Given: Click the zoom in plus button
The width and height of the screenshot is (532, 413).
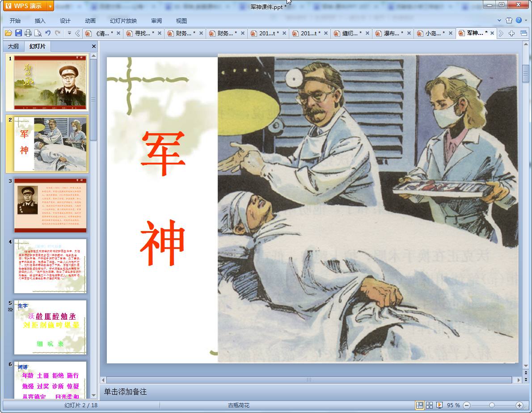Looking at the screenshot, I should pyautogui.click(x=519, y=405).
